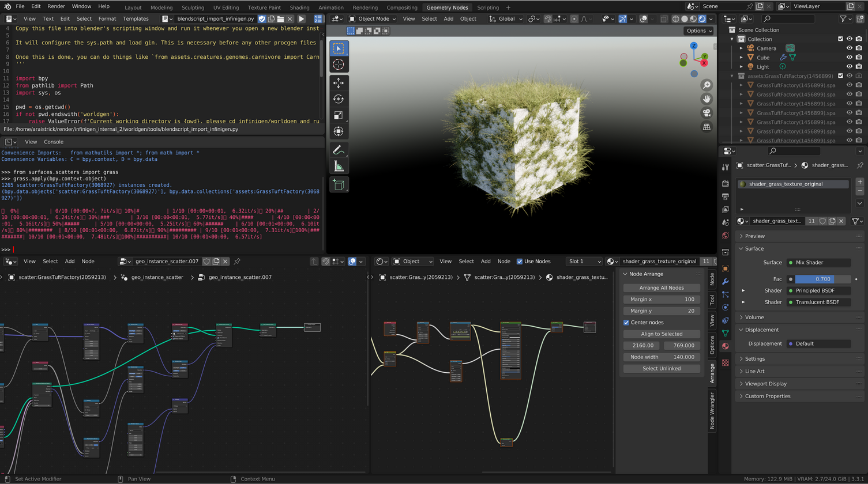868x484 pixels.
Task: Select the Add Cube tool
Action: pyautogui.click(x=339, y=184)
